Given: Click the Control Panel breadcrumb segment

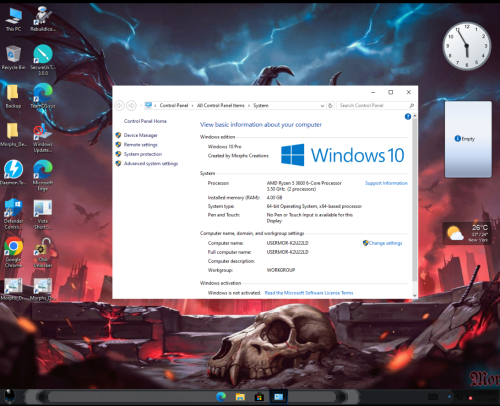Looking at the screenshot, I should pos(174,105).
